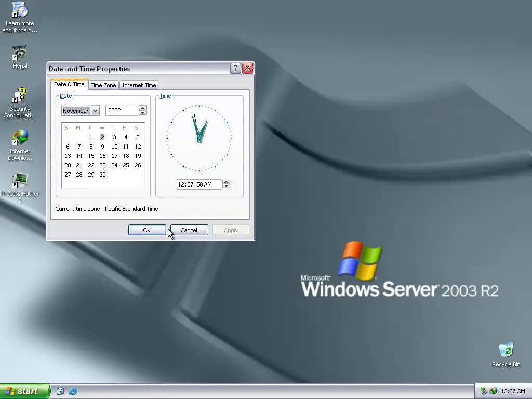Select day 22 in calendar
The width and height of the screenshot is (532, 399).
point(91,165)
